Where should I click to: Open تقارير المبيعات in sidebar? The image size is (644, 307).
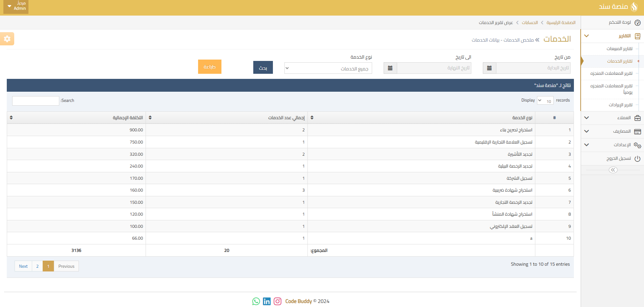(x=619, y=49)
